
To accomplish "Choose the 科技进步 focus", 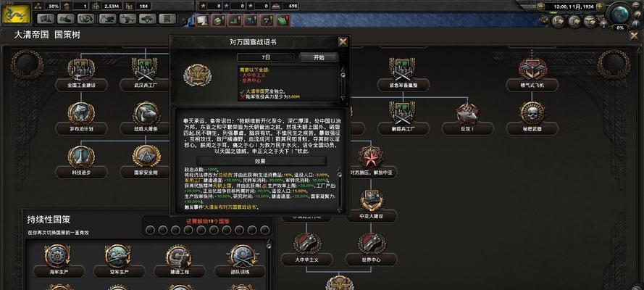I will click(81, 162).
